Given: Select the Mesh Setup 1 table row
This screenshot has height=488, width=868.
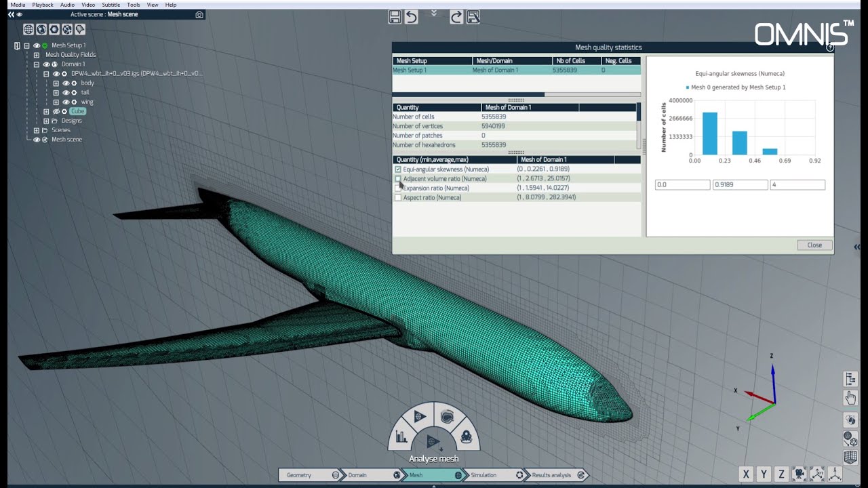Looking at the screenshot, I should coord(516,70).
